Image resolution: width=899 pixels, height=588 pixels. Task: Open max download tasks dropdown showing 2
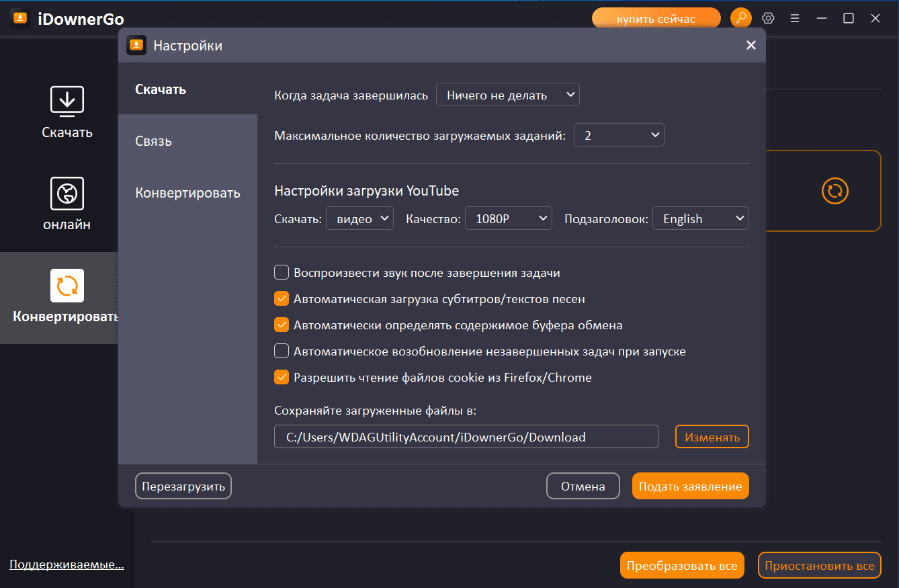coord(619,135)
